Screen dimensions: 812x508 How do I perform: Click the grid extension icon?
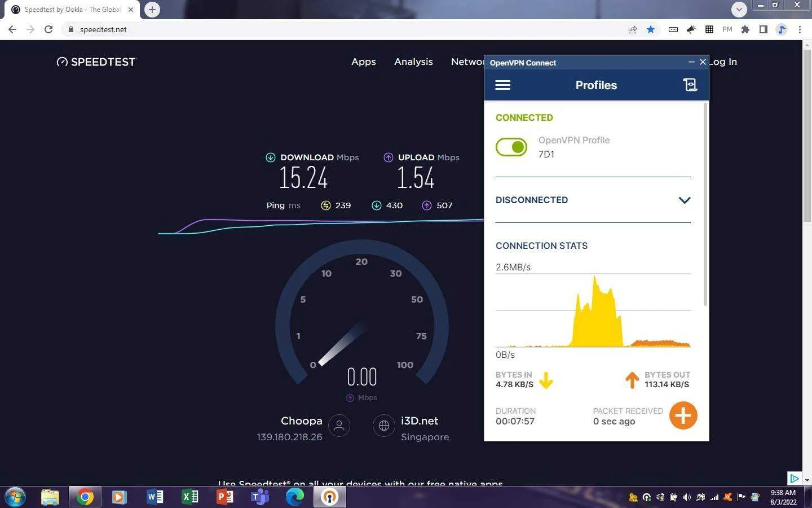(709, 29)
